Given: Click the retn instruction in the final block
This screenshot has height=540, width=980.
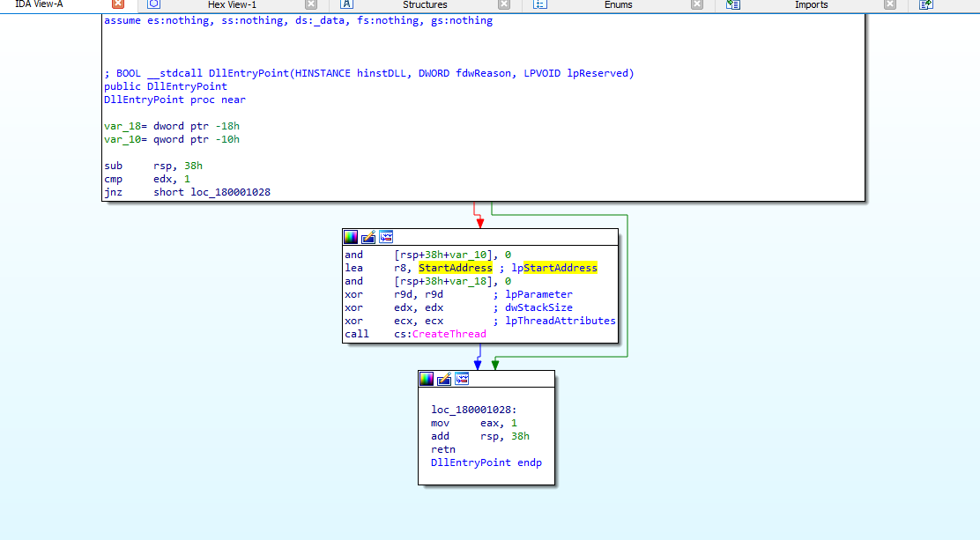Looking at the screenshot, I should (442, 449).
